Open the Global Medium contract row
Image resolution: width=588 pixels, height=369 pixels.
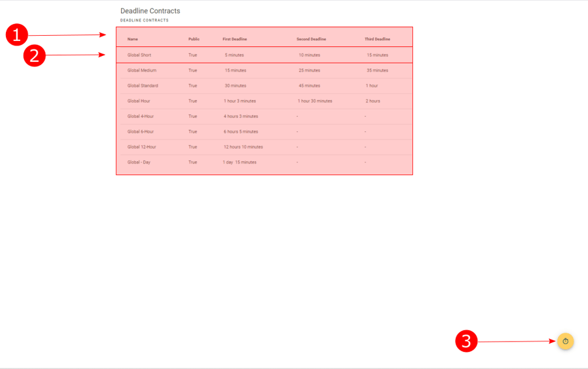[x=264, y=70]
